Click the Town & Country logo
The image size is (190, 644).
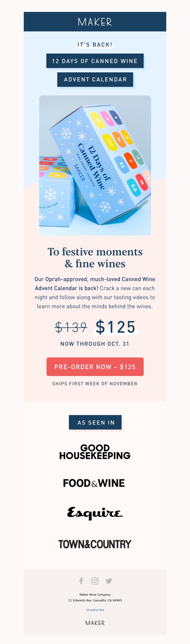[x=95, y=544]
